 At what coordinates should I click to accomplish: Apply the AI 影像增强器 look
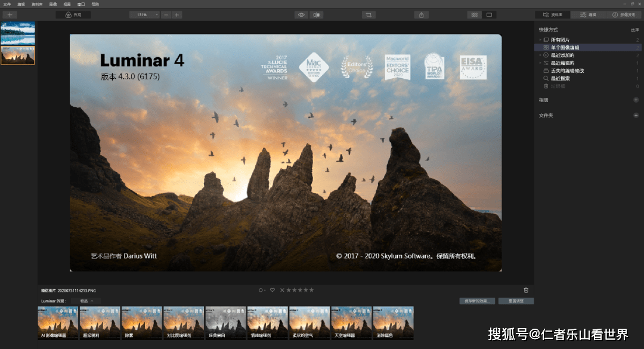coord(58,323)
